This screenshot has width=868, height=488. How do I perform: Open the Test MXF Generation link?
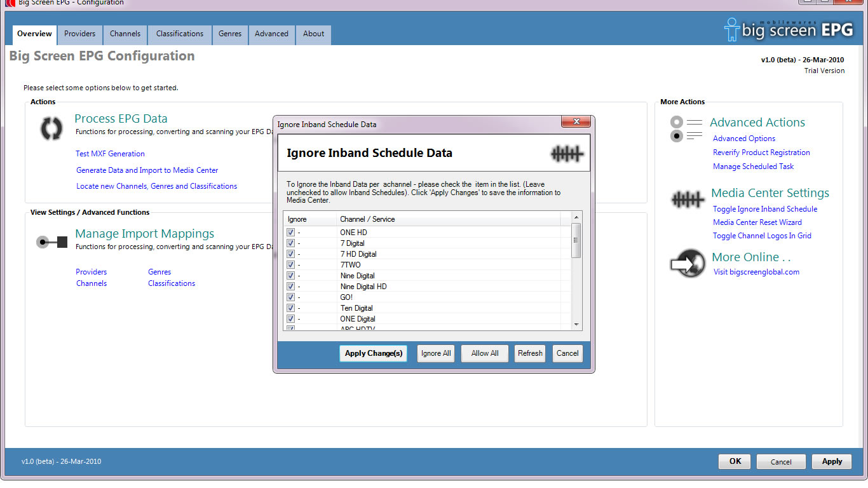click(110, 154)
